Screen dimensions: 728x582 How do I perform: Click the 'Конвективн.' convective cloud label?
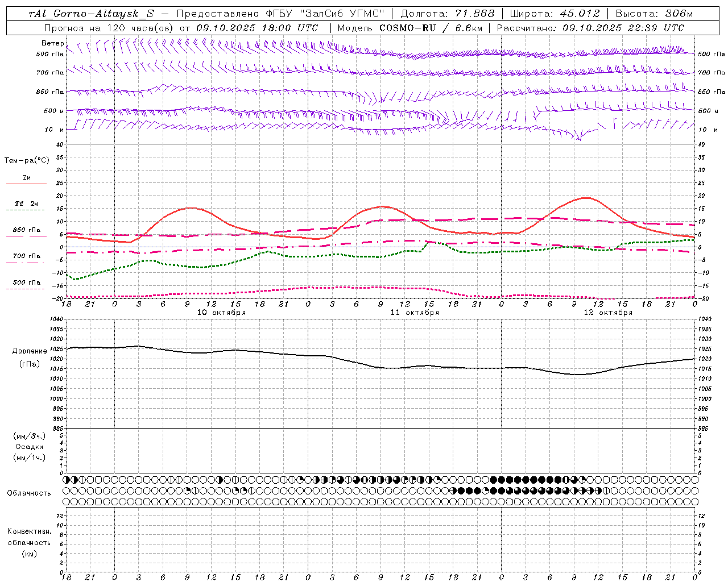pyautogui.click(x=29, y=531)
